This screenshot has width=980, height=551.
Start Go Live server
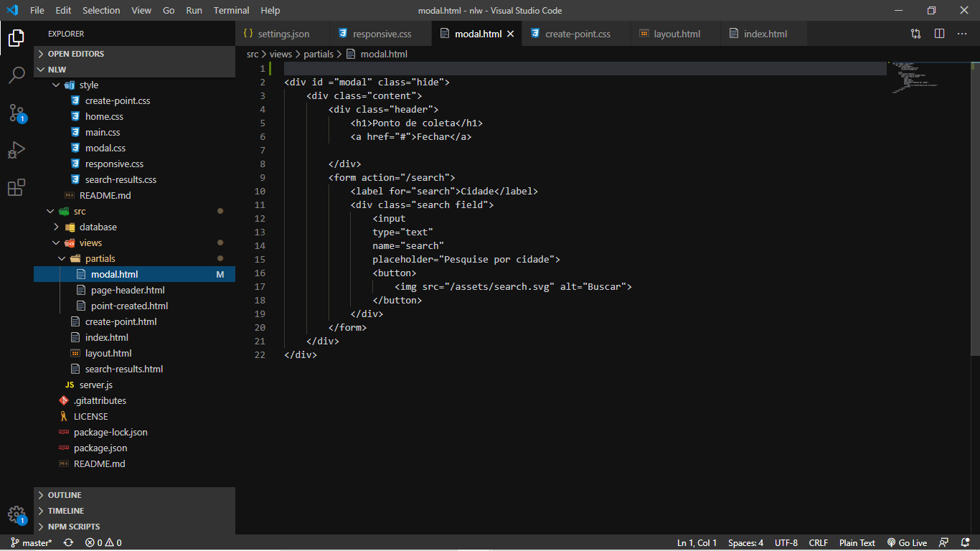[x=907, y=543]
